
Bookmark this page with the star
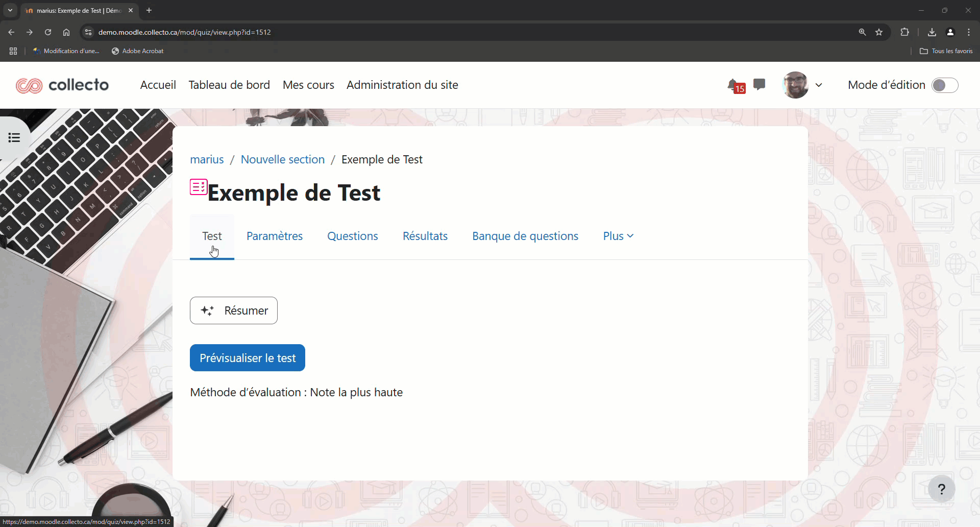coord(879,32)
